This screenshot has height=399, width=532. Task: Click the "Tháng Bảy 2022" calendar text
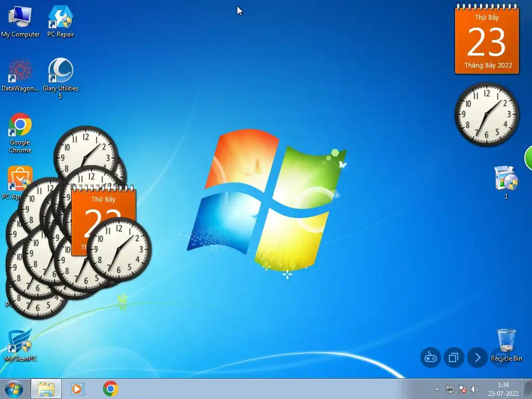[488, 65]
